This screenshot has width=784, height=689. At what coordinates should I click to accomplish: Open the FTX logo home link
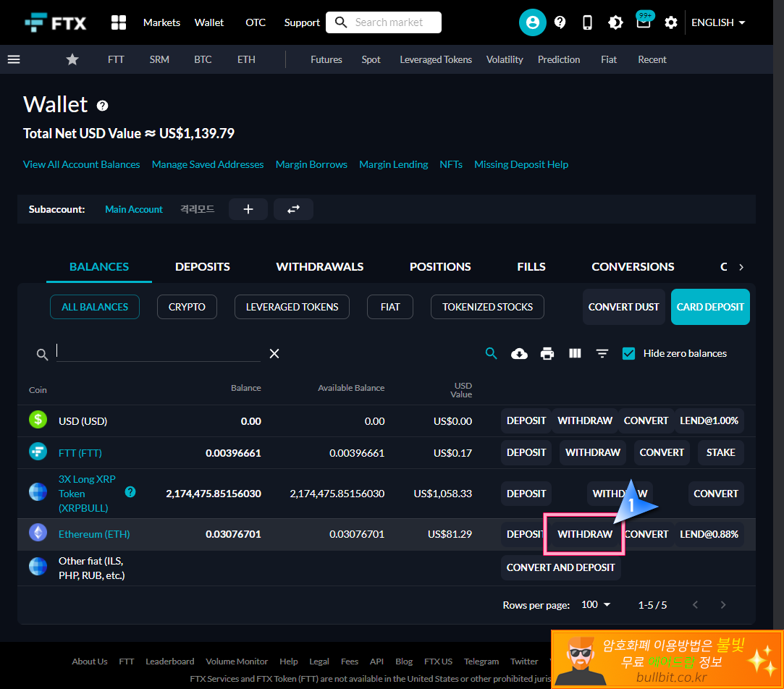click(56, 22)
